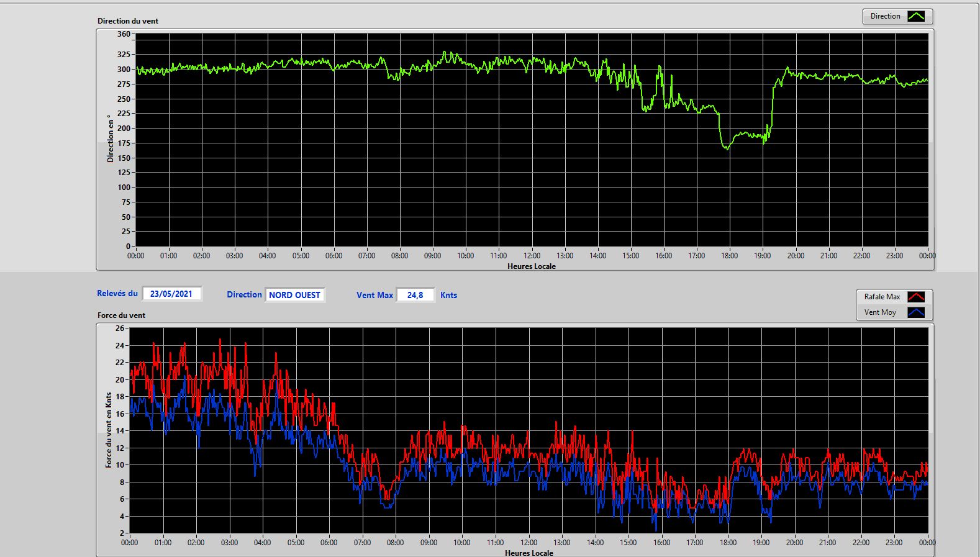Click the 'Vent Max' label
Screen dimensions: 980x557
coord(374,295)
